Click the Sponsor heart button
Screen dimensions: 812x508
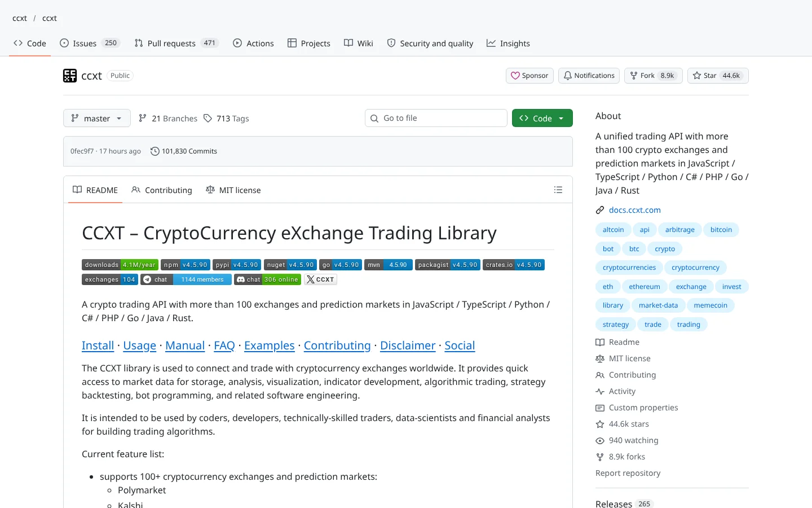(x=529, y=76)
